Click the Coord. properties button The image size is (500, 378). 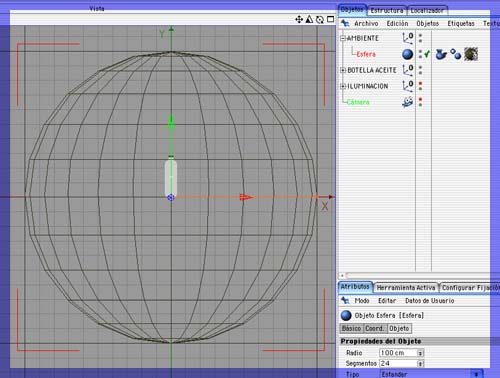[x=375, y=328]
